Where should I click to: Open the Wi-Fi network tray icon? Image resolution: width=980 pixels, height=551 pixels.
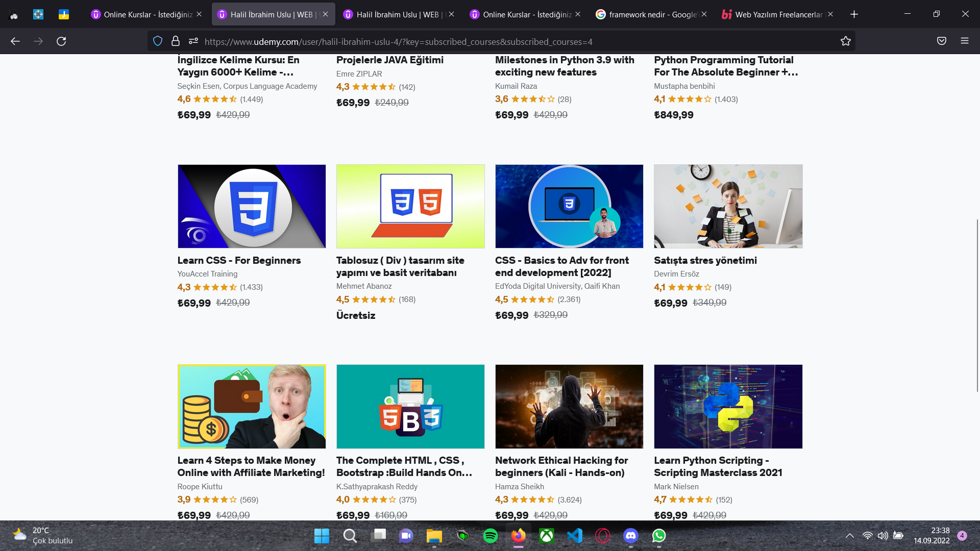(x=867, y=536)
